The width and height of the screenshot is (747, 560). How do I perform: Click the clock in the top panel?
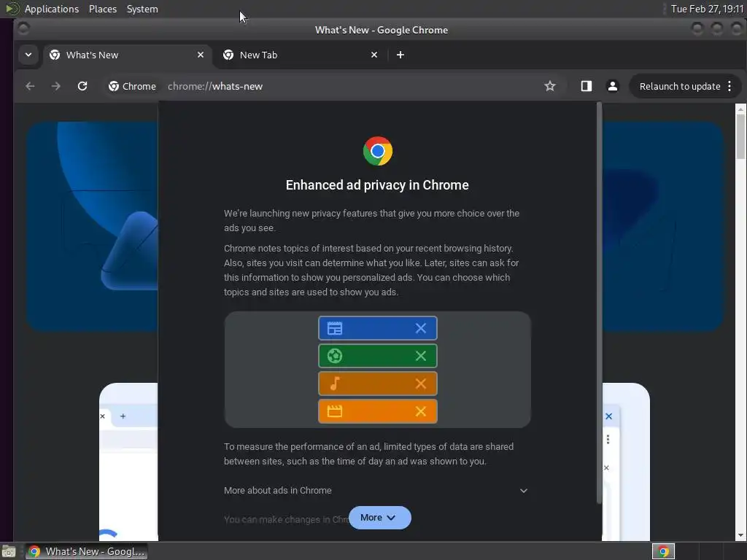[707, 9]
